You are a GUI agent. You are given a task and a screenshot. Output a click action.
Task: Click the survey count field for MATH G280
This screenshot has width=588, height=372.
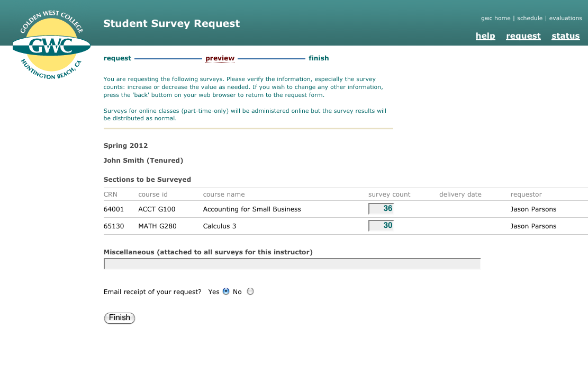[381, 226]
